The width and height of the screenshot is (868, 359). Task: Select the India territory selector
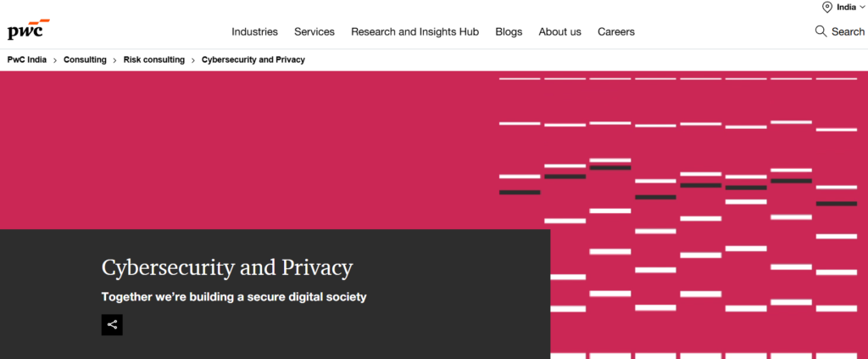(843, 7)
